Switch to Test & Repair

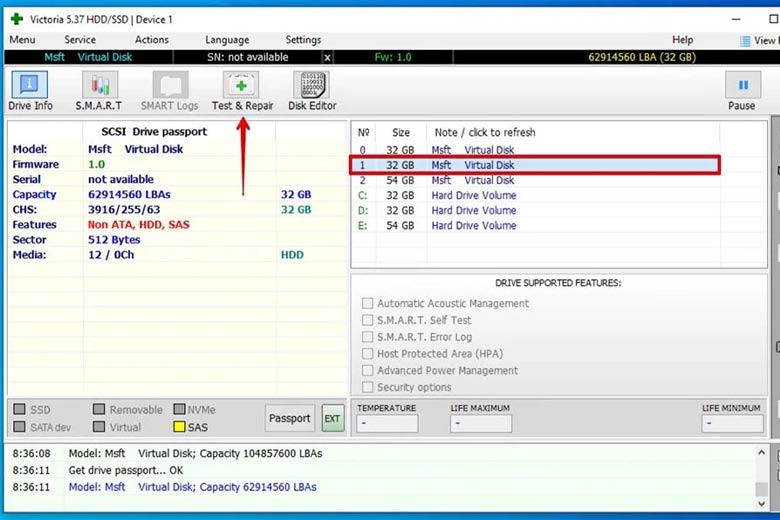coord(242,91)
